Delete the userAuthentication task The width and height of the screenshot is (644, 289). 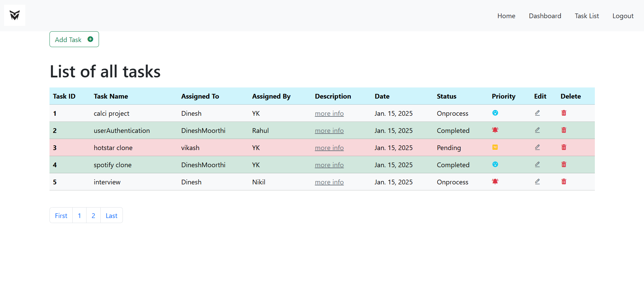pyautogui.click(x=564, y=130)
